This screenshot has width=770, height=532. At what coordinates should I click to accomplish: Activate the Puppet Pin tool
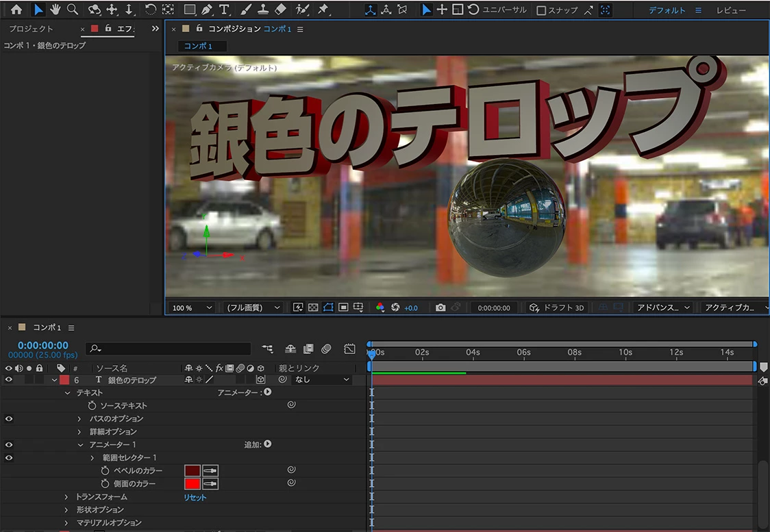tap(323, 10)
